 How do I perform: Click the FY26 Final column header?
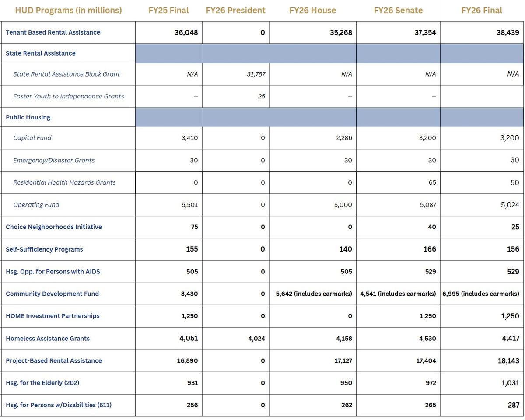tap(482, 10)
